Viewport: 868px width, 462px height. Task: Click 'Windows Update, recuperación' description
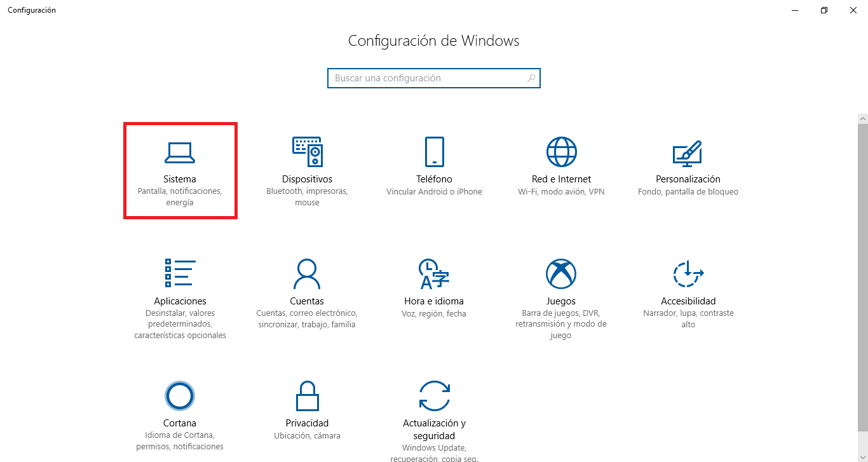[434, 453]
